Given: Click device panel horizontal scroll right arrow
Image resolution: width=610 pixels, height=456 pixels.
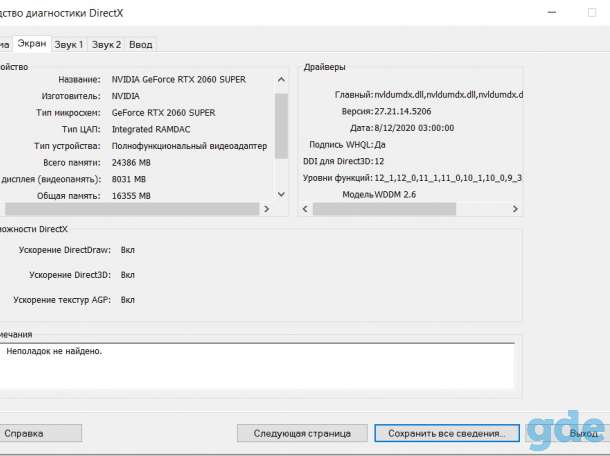Looking at the screenshot, I should click(x=266, y=209).
